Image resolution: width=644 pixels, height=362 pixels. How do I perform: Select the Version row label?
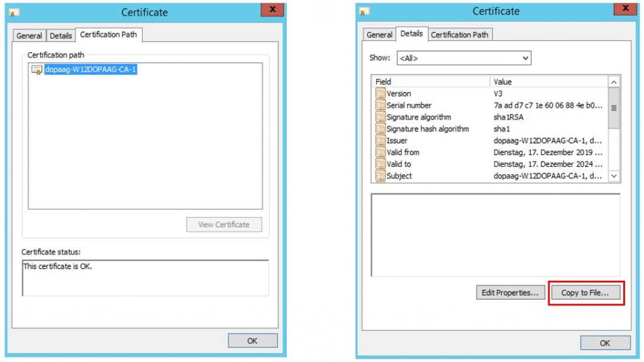pyautogui.click(x=399, y=94)
